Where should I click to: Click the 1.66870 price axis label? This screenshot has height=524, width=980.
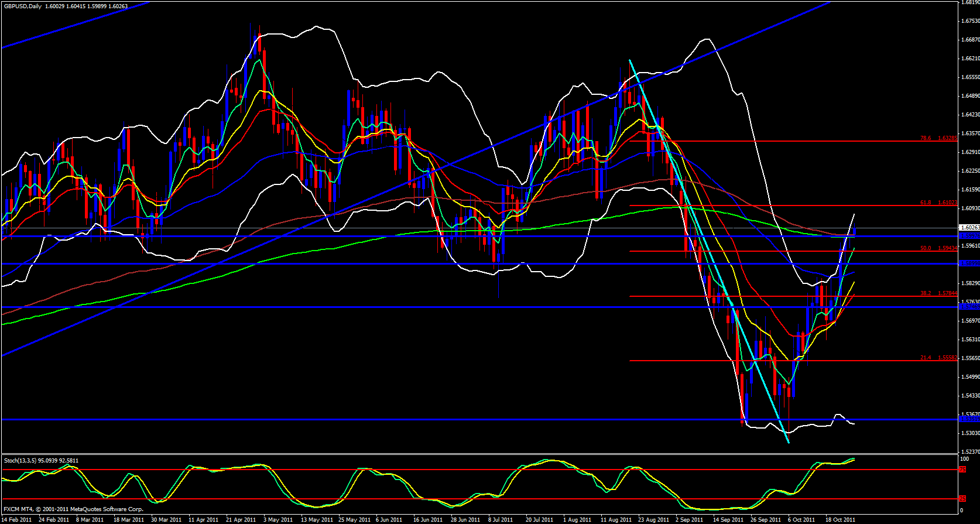click(969, 40)
